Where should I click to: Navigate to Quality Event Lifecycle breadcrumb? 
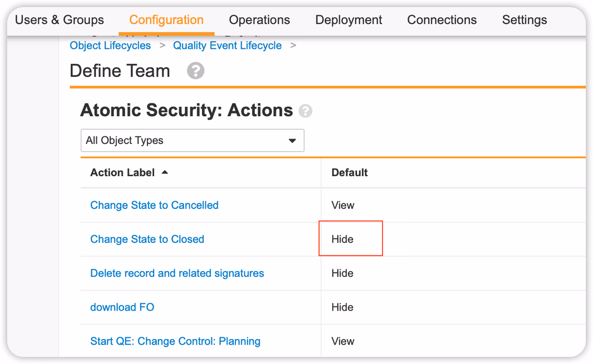(x=228, y=46)
